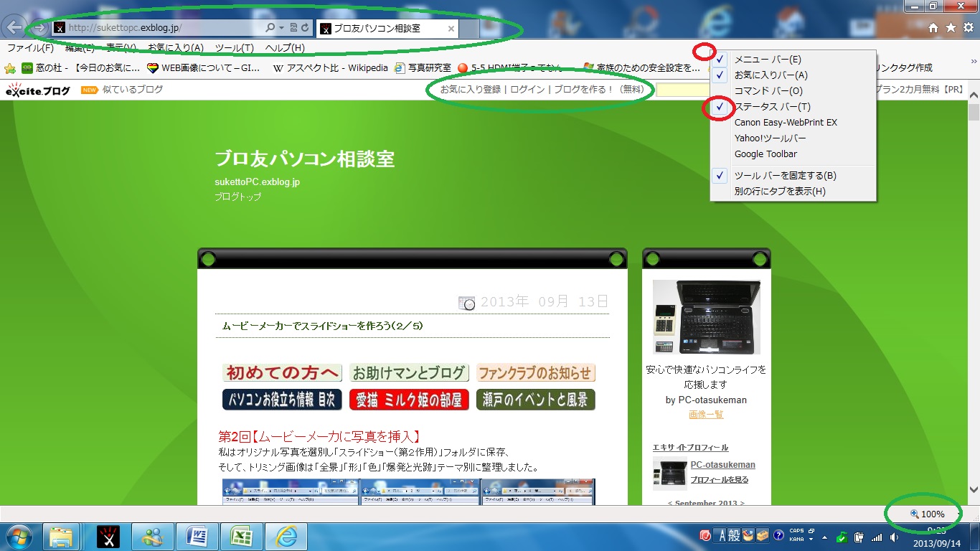Viewport: 980px width, 551px height.
Task: Click the laptop photo in sidebar
Action: click(707, 316)
